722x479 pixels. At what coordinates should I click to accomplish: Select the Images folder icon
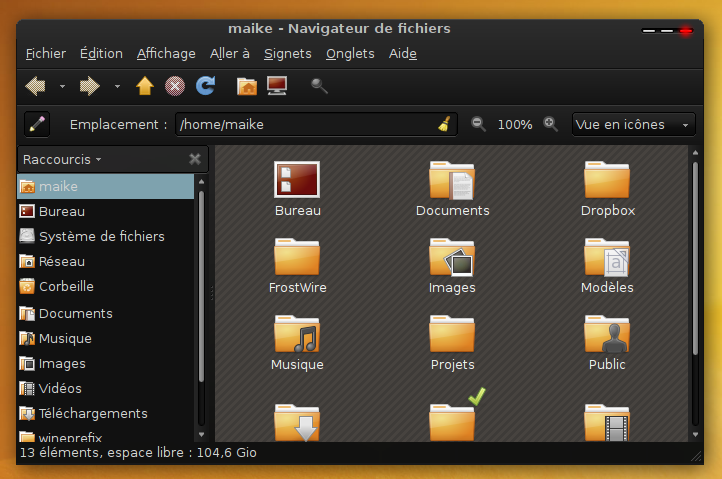(452, 257)
